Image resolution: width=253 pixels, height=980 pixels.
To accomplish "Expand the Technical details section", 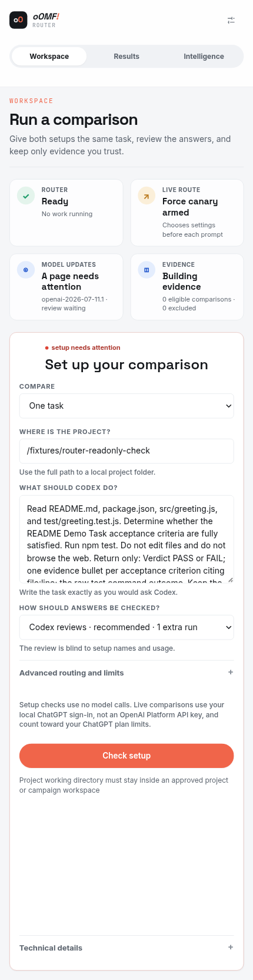I will 126,948.
